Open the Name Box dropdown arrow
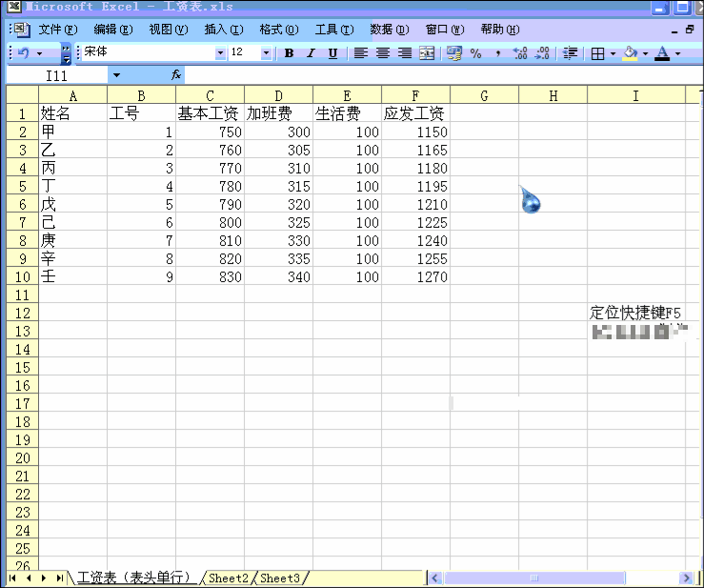704x588 pixels. (117, 75)
